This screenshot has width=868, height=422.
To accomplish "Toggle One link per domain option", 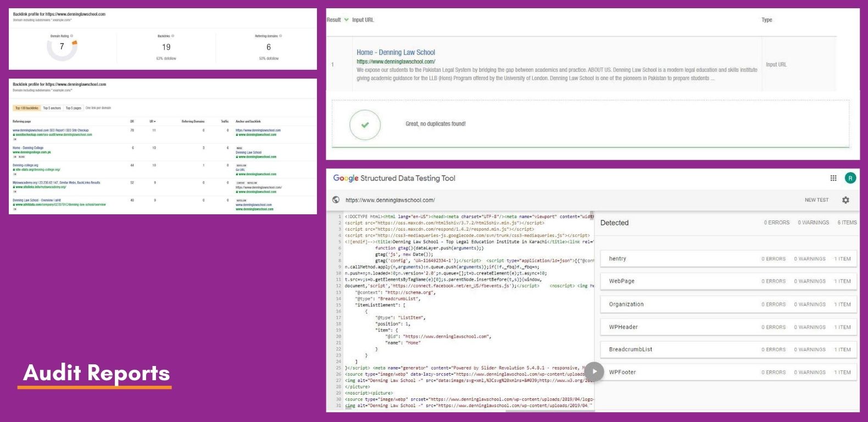I will pyautogui.click(x=98, y=108).
